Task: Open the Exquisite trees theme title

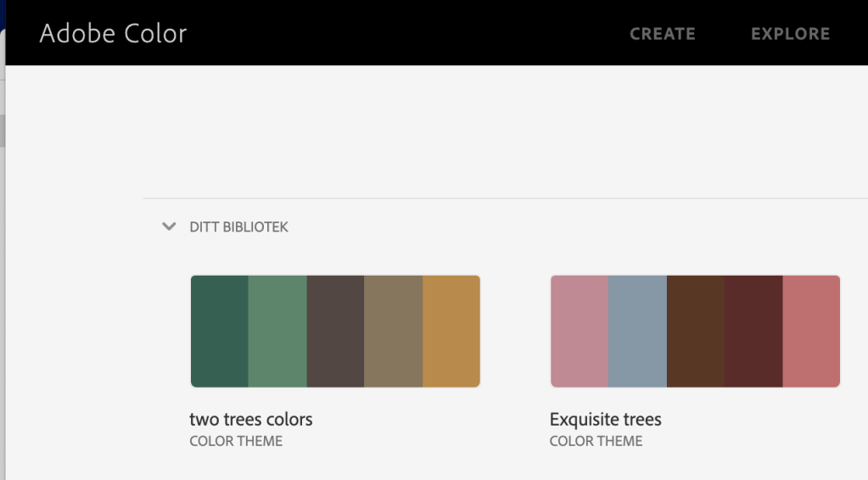Action: coord(605,419)
